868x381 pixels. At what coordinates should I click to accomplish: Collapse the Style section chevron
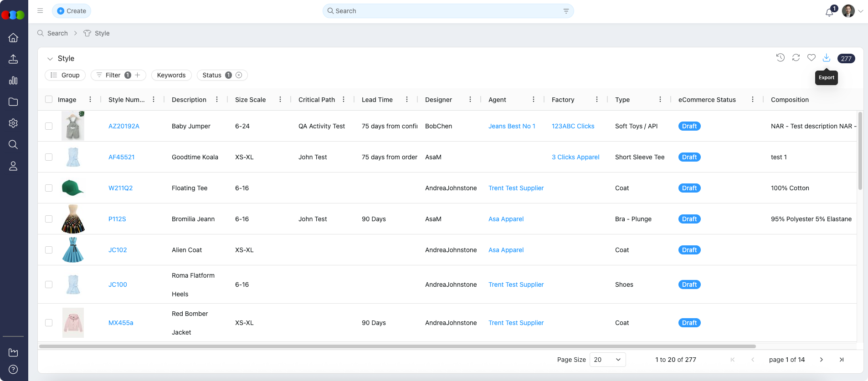pyautogui.click(x=50, y=59)
